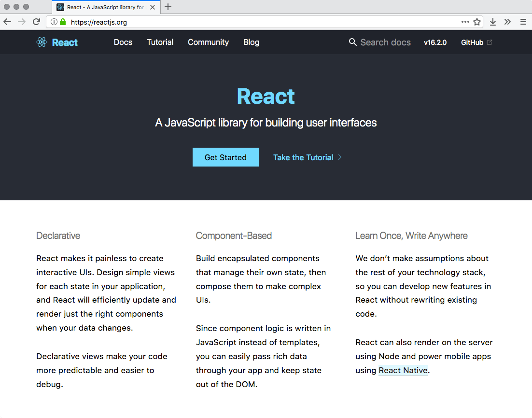Open the browser hamburger menu
The width and height of the screenshot is (532, 418).
[x=523, y=22]
